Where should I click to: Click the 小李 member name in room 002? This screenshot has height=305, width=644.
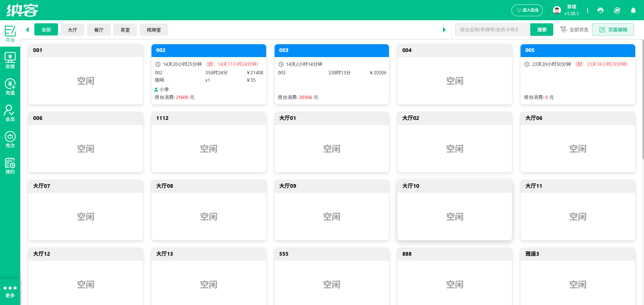164,90
